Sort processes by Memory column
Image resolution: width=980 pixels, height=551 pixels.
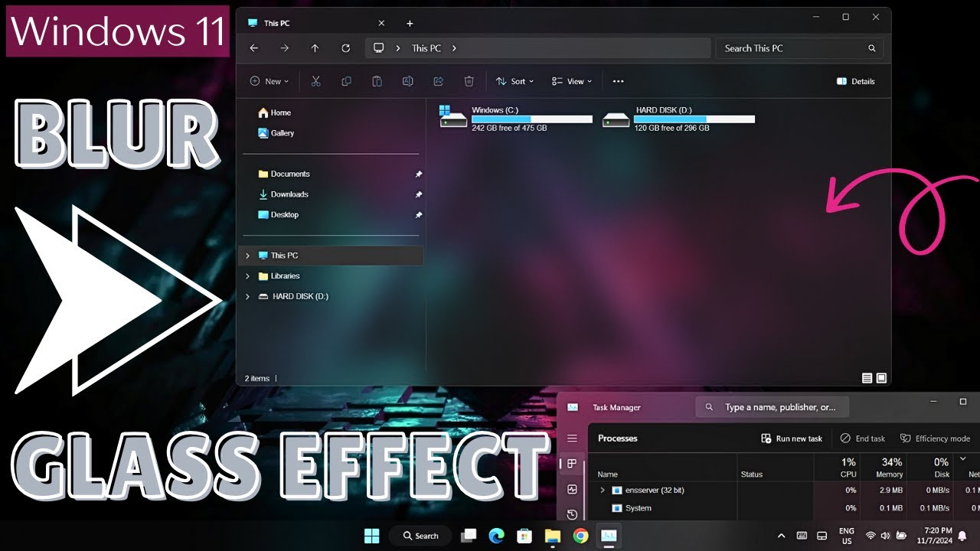click(x=889, y=467)
